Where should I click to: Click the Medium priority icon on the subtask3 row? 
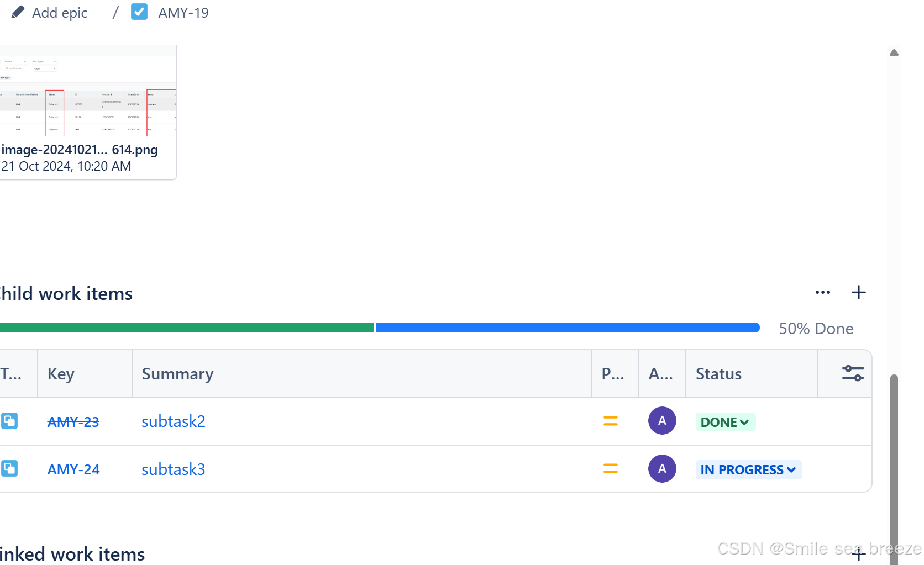[x=610, y=468]
